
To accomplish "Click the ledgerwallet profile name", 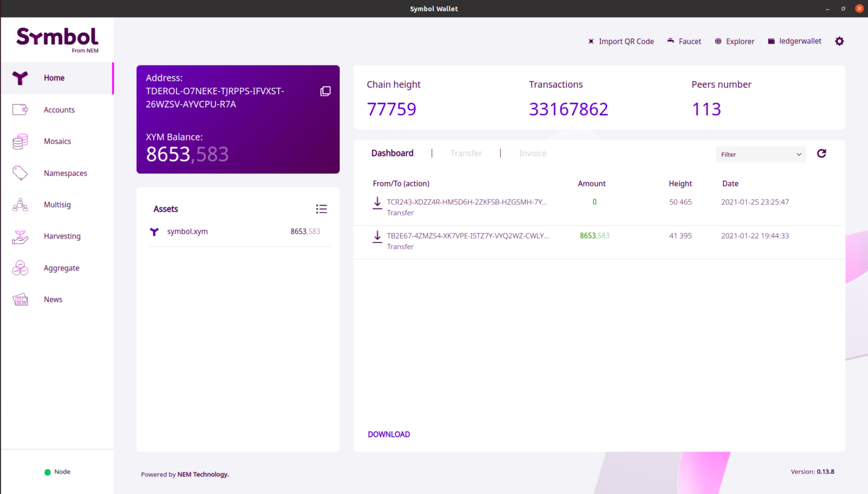I will (x=800, y=41).
